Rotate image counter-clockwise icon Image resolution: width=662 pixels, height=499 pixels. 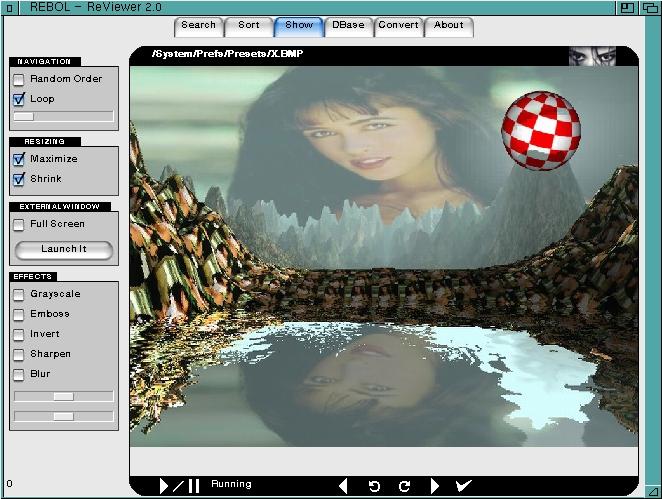point(374,486)
